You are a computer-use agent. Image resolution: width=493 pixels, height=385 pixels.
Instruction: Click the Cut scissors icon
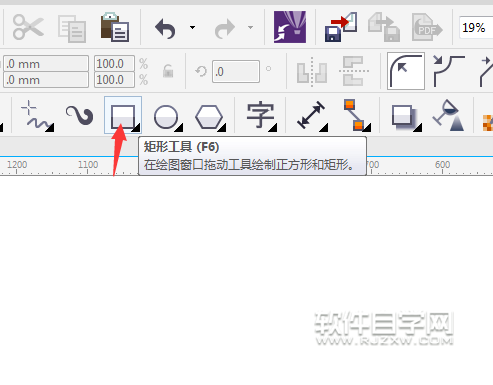tap(28, 27)
